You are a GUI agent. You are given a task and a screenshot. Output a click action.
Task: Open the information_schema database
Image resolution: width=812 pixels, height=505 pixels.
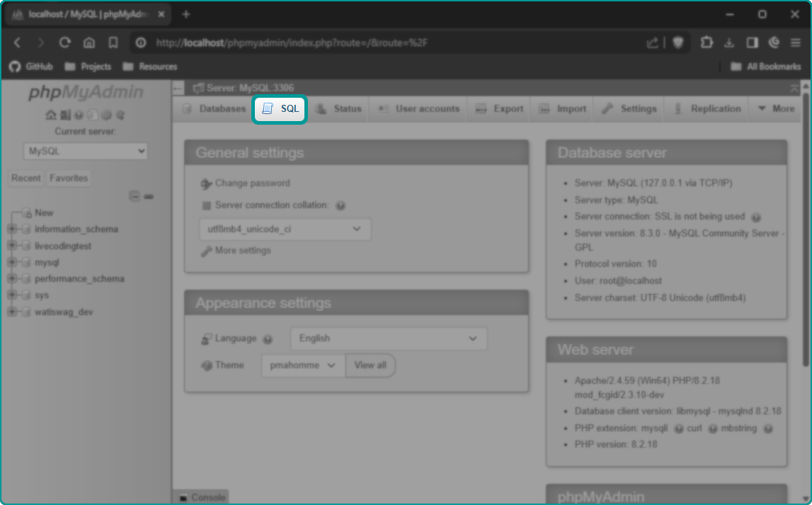pos(76,229)
